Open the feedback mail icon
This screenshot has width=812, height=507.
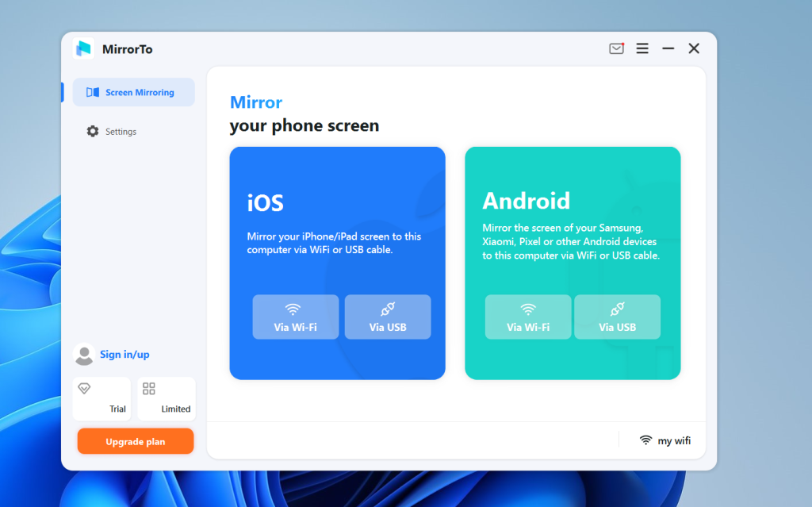pyautogui.click(x=616, y=48)
